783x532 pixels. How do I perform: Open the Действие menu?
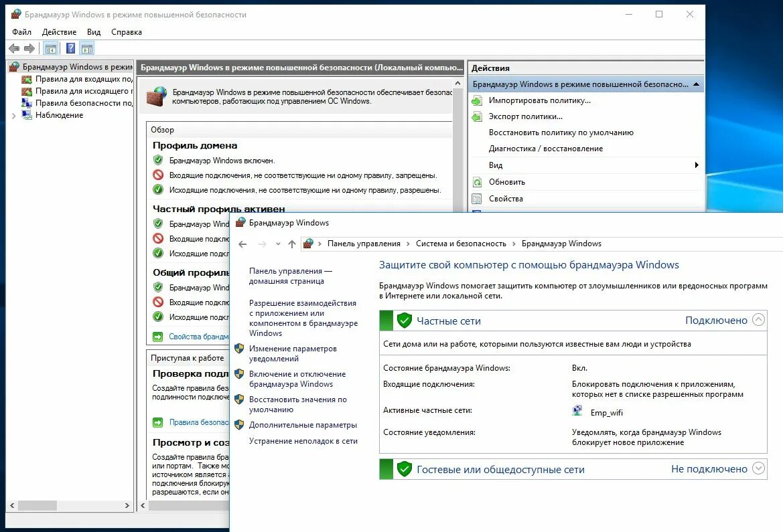pos(59,32)
